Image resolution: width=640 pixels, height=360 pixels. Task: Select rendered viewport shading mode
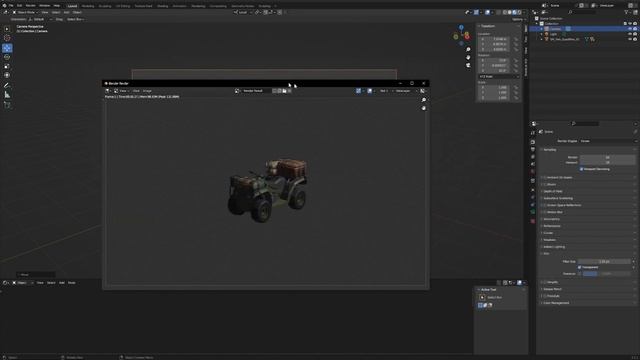(519, 12)
